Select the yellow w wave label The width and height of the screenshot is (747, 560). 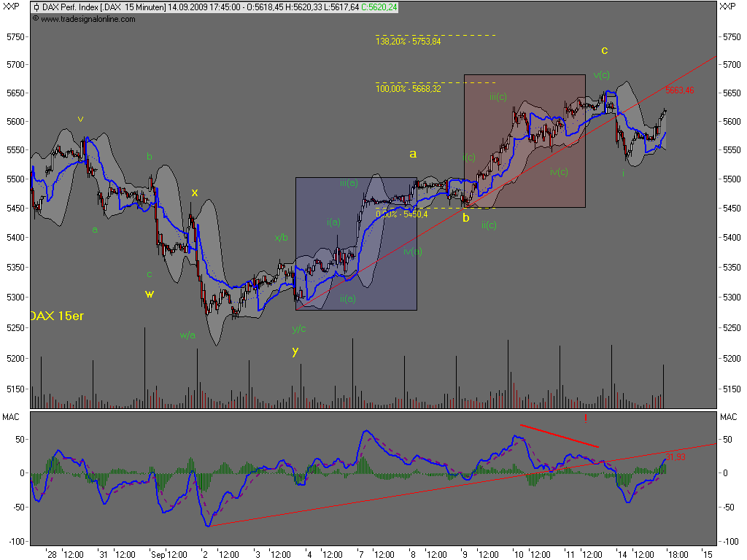[x=149, y=293]
